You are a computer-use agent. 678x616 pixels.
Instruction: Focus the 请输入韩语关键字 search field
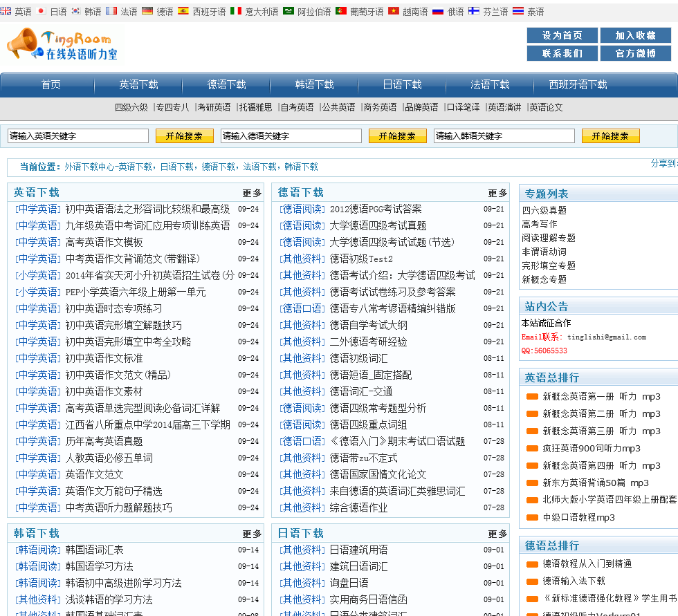click(x=504, y=136)
